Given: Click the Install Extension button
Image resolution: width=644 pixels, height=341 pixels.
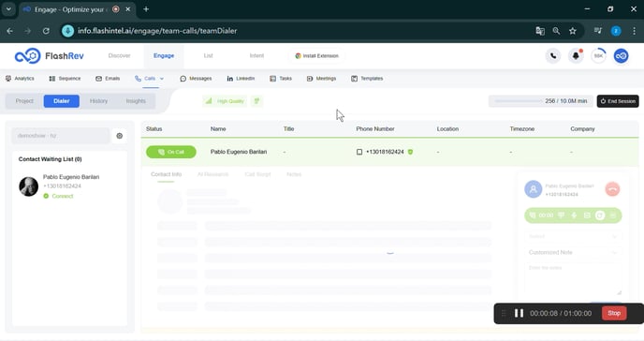Looking at the screenshot, I should click(316, 56).
